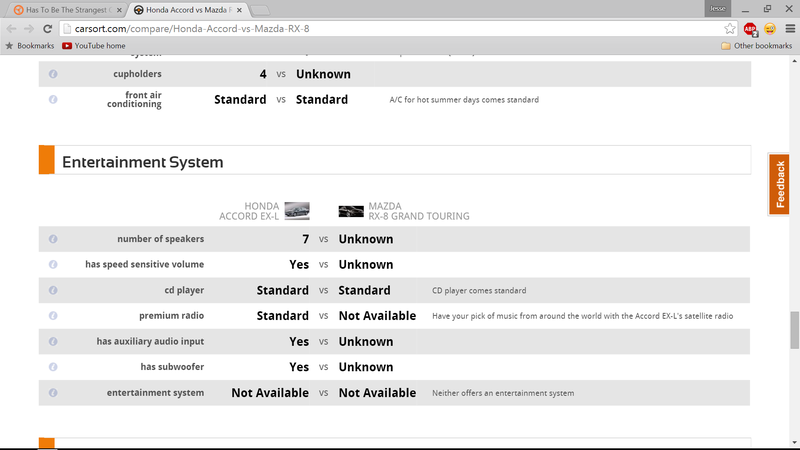Click the Mazda RX-8 Grand Touring car thumbnail
Screen dimensions: 800x450
pos(351,211)
